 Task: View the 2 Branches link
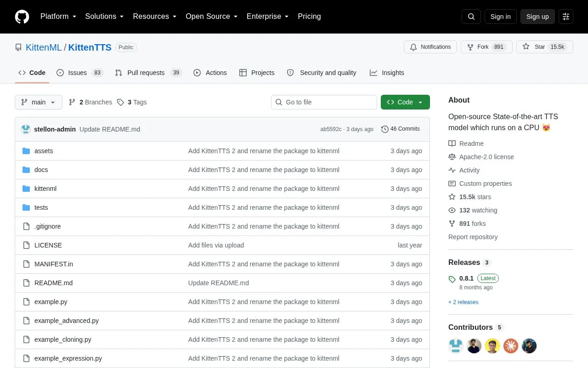[90, 102]
